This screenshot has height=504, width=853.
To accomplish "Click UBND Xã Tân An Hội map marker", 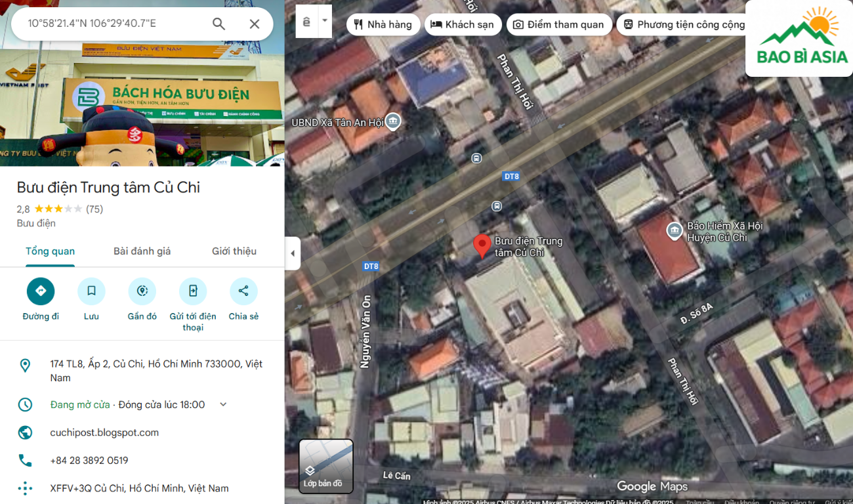I will point(393,121).
